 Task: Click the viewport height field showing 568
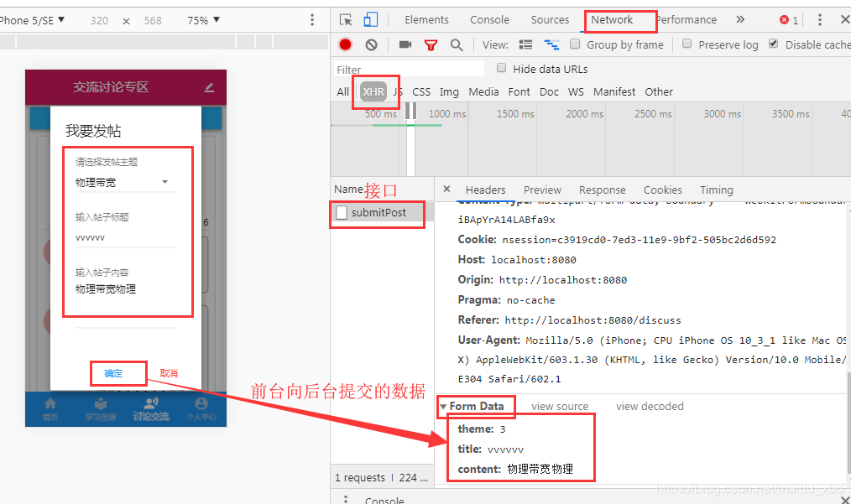[153, 21]
